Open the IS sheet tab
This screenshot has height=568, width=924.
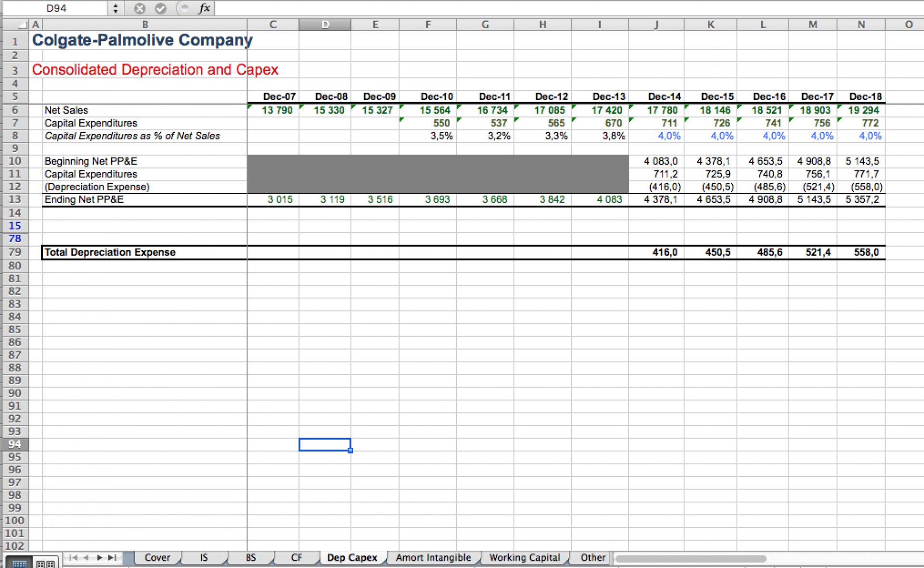click(x=204, y=557)
